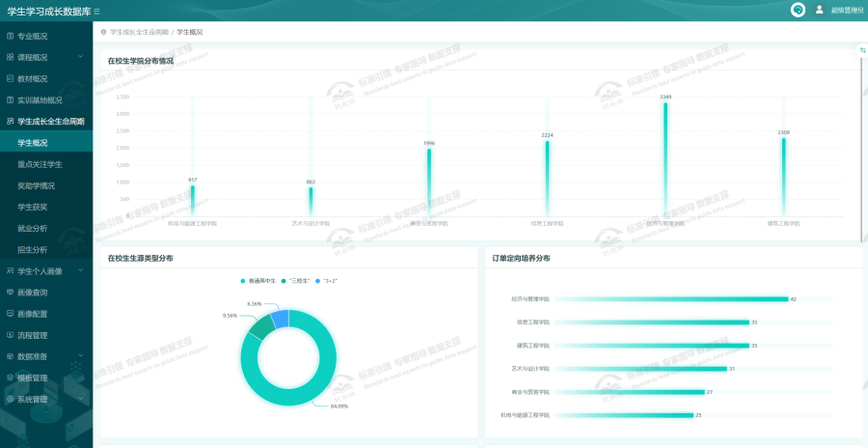The image size is (868, 448).
Task: Click the 模板管理 sidebar icon
Action: 11,378
